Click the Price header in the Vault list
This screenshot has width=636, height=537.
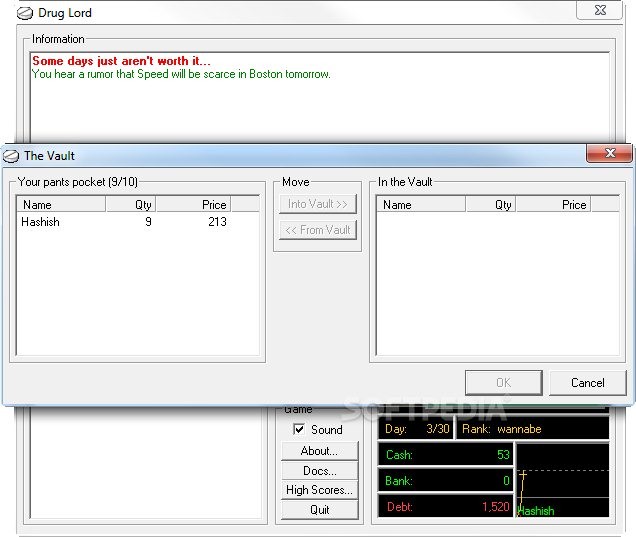pos(553,204)
